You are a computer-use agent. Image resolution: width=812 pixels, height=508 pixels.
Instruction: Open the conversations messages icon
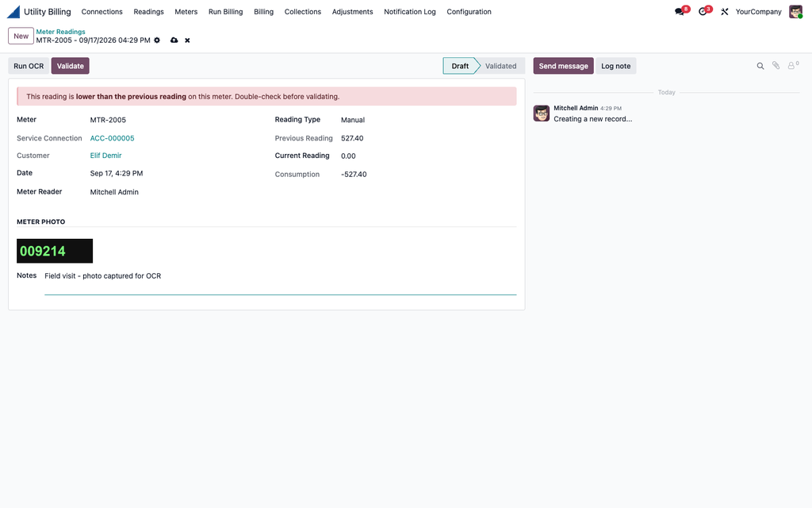click(x=680, y=11)
